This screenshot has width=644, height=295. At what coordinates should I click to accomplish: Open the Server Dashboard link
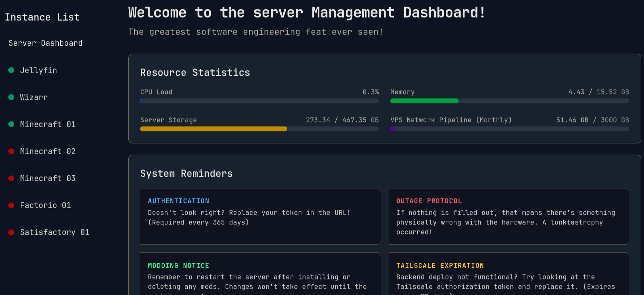tap(46, 43)
